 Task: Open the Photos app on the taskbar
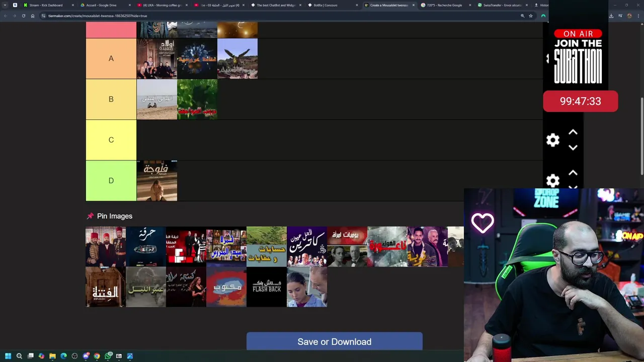point(130,356)
